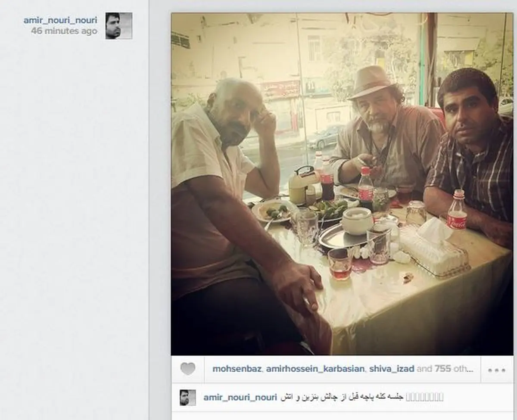Click the red tea glass on the table
Image resolution: width=517 pixels, height=420 pixels.
[x=340, y=264]
